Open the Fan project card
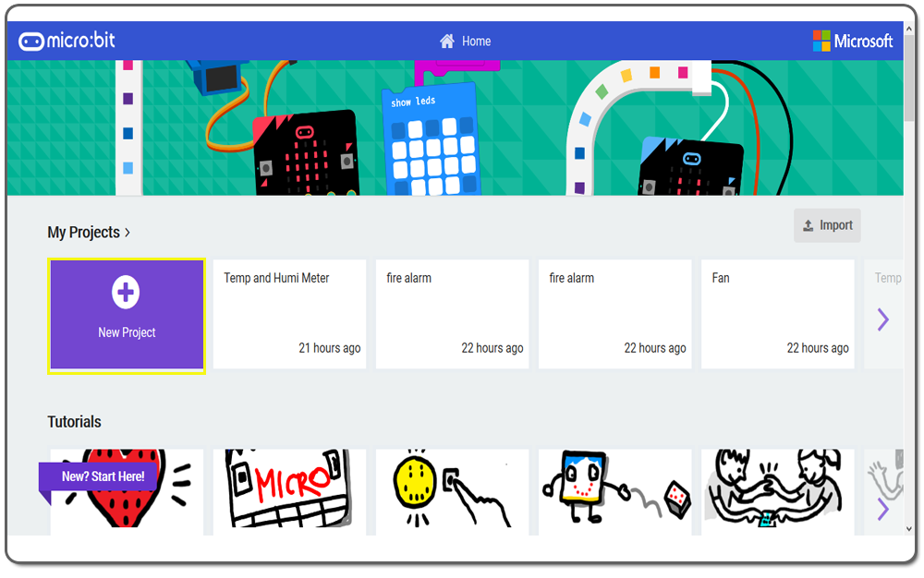This screenshot has width=924, height=578. (777, 314)
